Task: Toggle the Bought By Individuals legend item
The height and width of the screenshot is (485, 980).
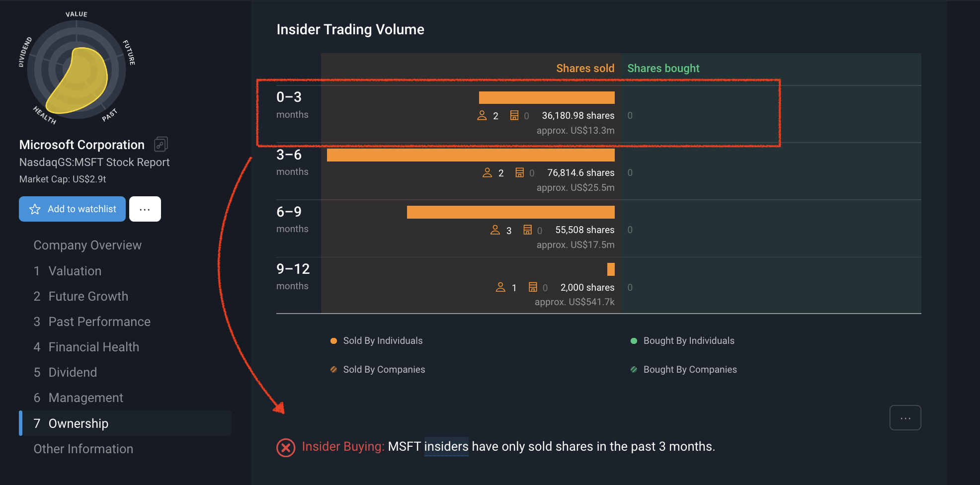Action: [x=682, y=341]
